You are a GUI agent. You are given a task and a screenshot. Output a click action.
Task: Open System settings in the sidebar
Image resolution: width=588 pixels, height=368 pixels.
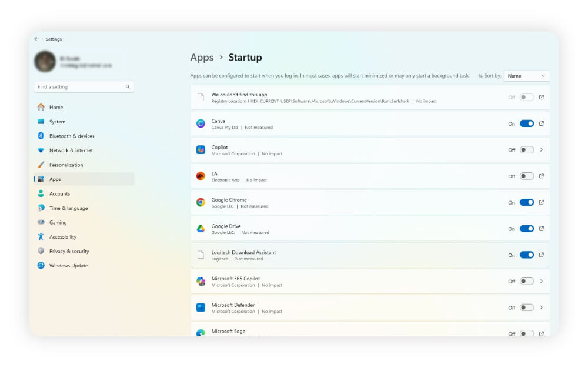coord(84,122)
